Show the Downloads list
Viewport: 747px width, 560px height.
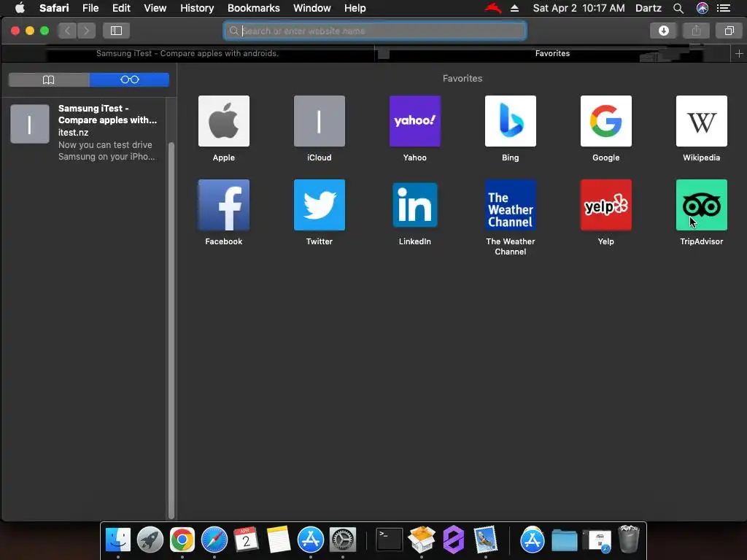click(x=663, y=31)
